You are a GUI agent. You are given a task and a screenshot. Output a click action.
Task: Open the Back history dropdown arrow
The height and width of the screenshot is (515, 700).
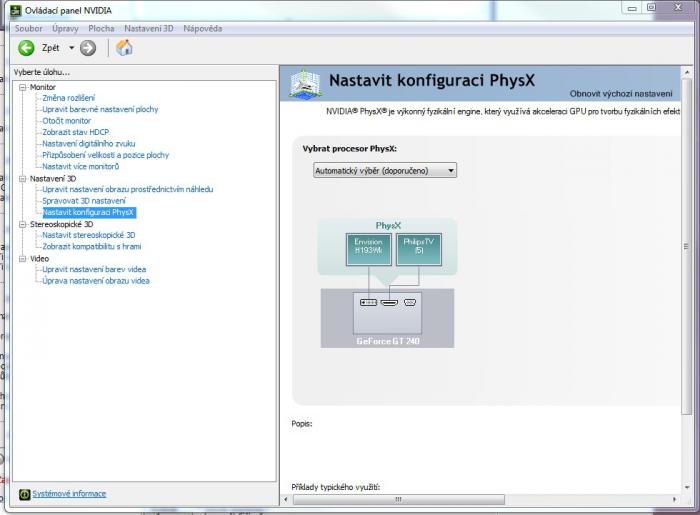72,48
